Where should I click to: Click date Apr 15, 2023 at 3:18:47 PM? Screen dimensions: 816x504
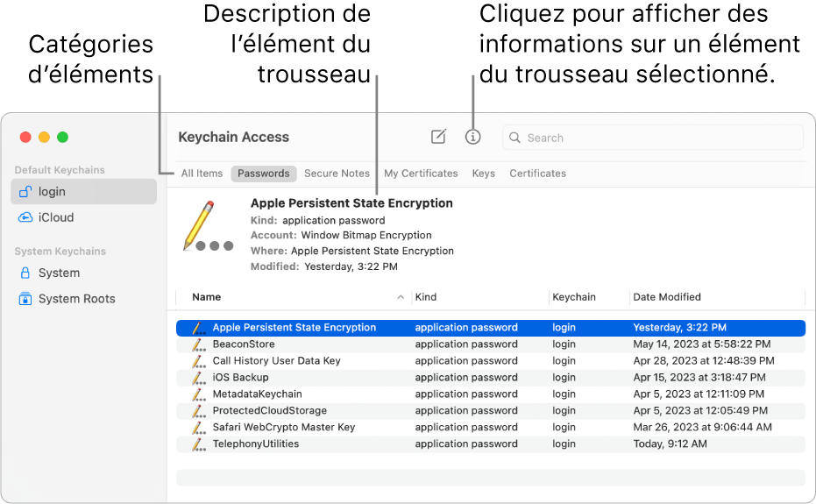(x=699, y=378)
